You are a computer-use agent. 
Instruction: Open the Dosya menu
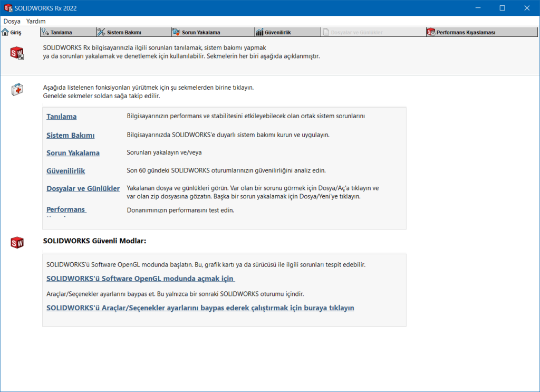click(12, 21)
